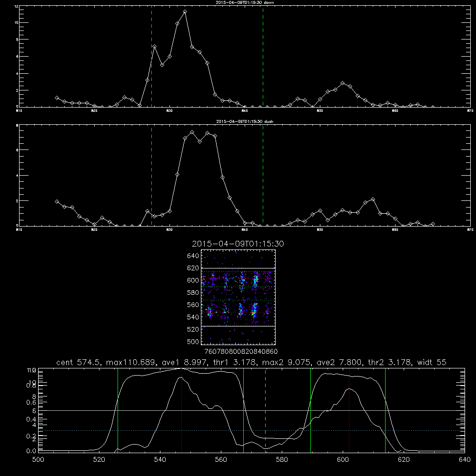Click the blue dotted horizontal threshold line
The width and height of the screenshot is (476, 476).
pos(251,430)
